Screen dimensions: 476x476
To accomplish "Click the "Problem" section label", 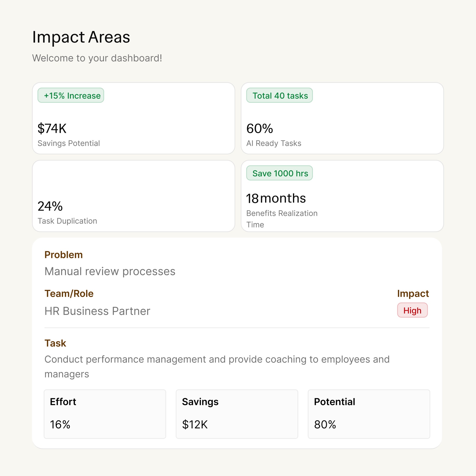I will tap(64, 255).
